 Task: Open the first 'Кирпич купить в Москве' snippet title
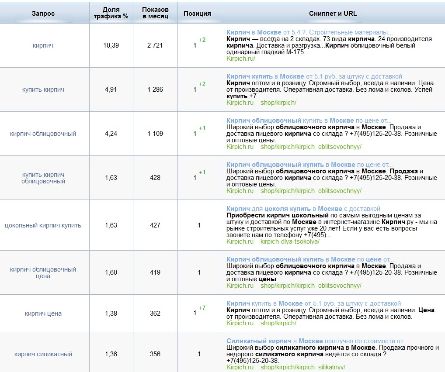[x=265, y=76]
